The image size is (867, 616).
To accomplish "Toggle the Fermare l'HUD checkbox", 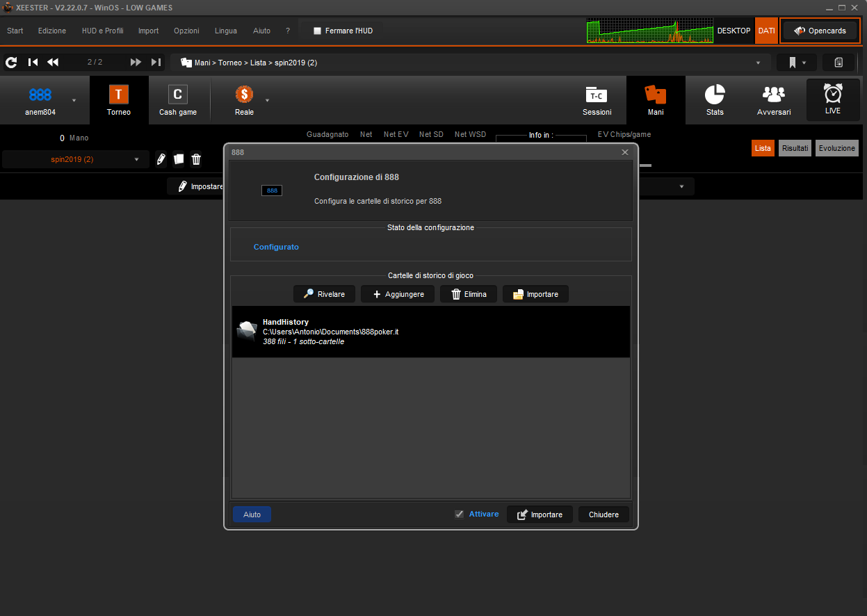I will 318,31.
